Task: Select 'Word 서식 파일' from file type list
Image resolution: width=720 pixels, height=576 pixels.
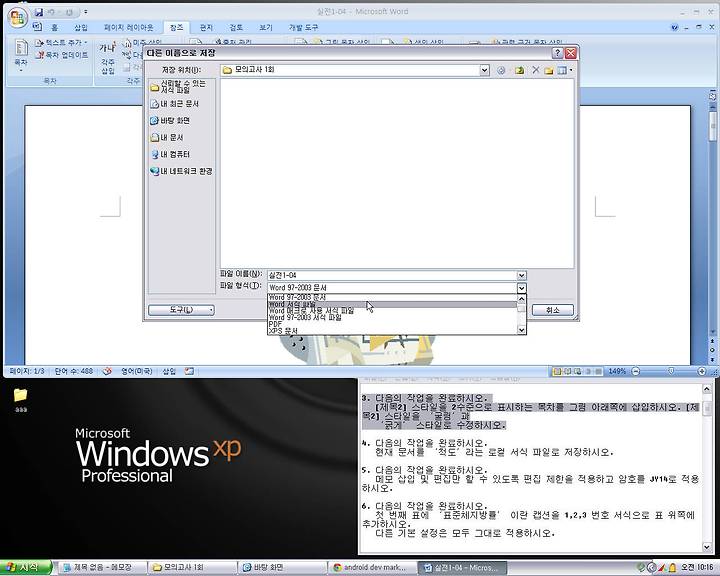Action: tap(392, 304)
